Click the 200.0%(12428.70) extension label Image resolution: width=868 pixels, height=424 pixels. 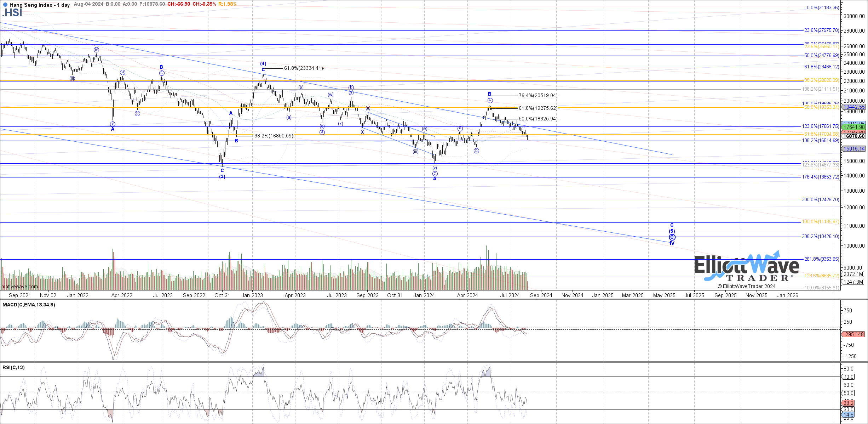click(x=820, y=199)
